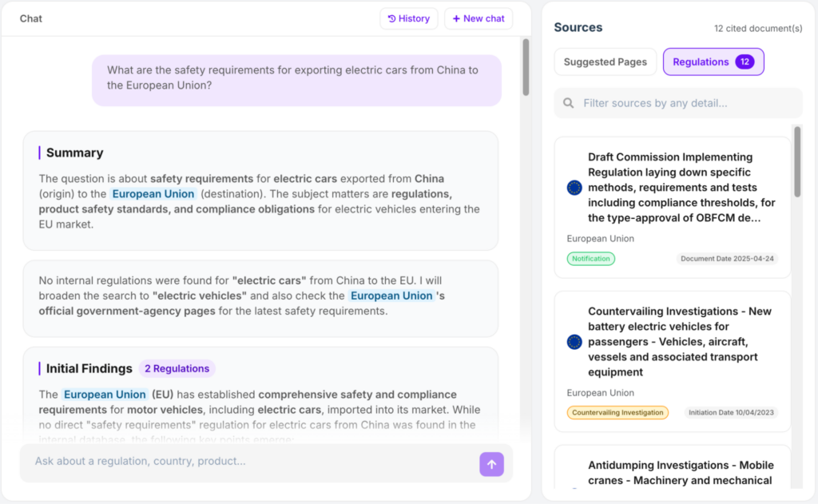This screenshot has height=504, width=818.
Task: Click the search magnifier icon in Sources
Action: point(569,103)
